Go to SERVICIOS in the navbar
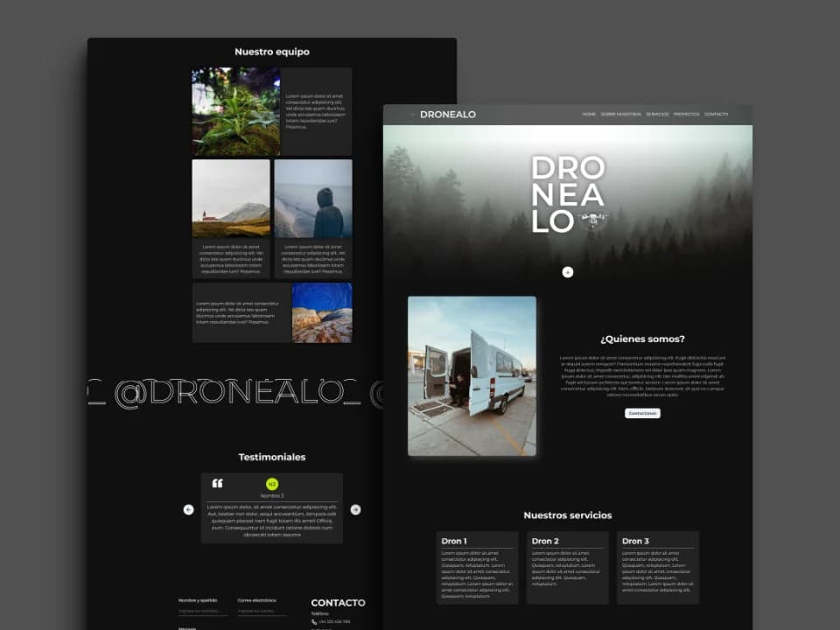 [x=657, y=114]
